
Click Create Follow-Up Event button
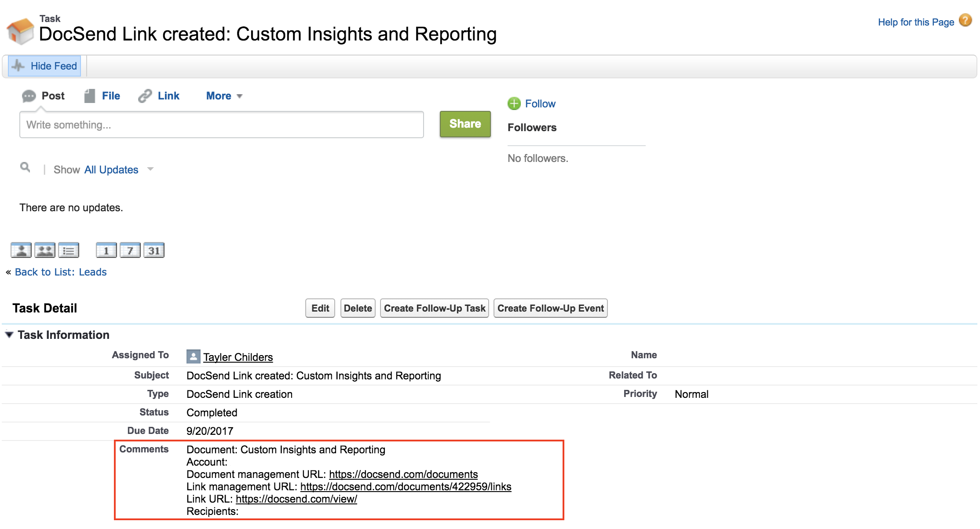coord(551,308)
